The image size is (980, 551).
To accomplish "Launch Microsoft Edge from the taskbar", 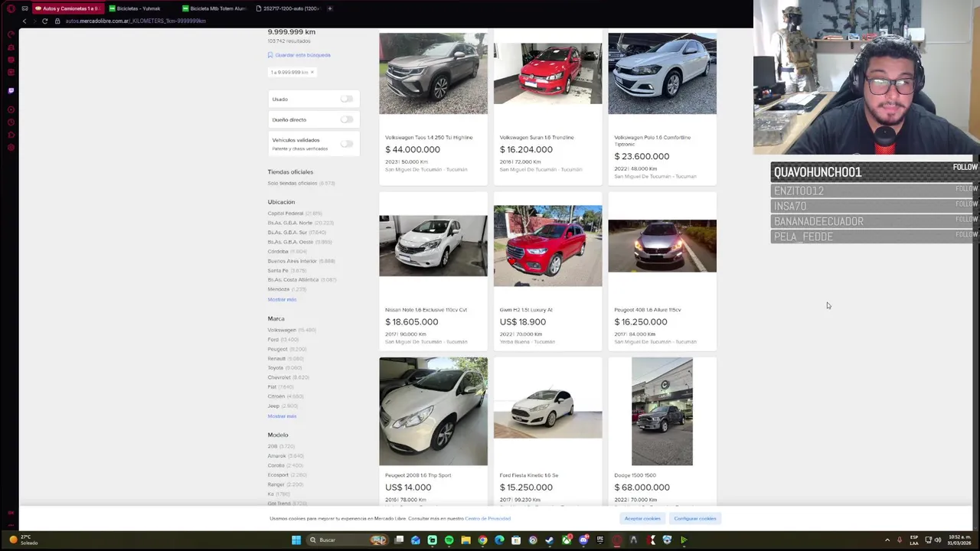I will pyautogui.click(x=499, y=540).
